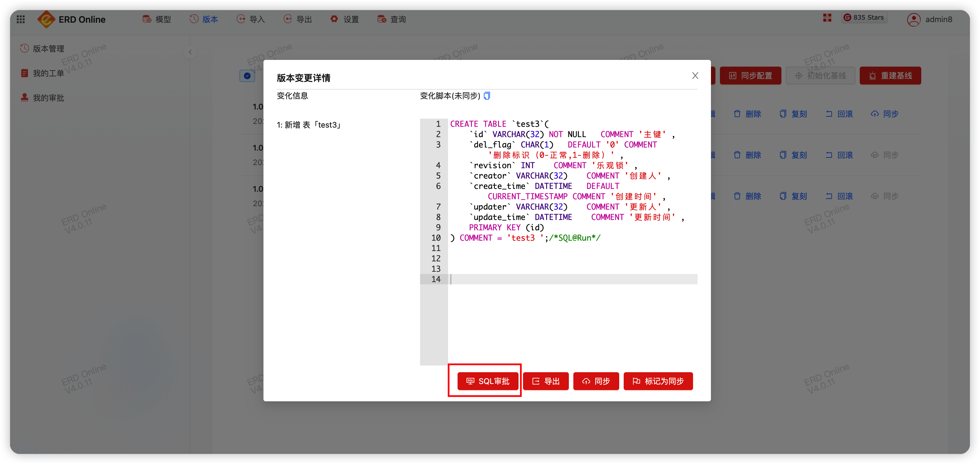Open the 835 Stars Gitee badge
Image resolution: width=980 pixels, height=464 pixels.
(864, 18)
